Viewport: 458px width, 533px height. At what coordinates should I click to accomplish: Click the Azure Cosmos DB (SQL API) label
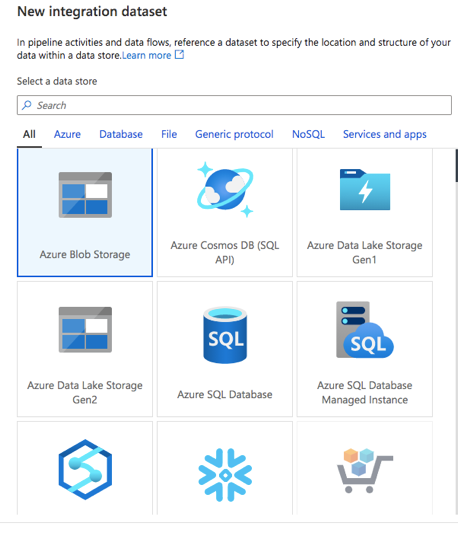pos(225,252)
